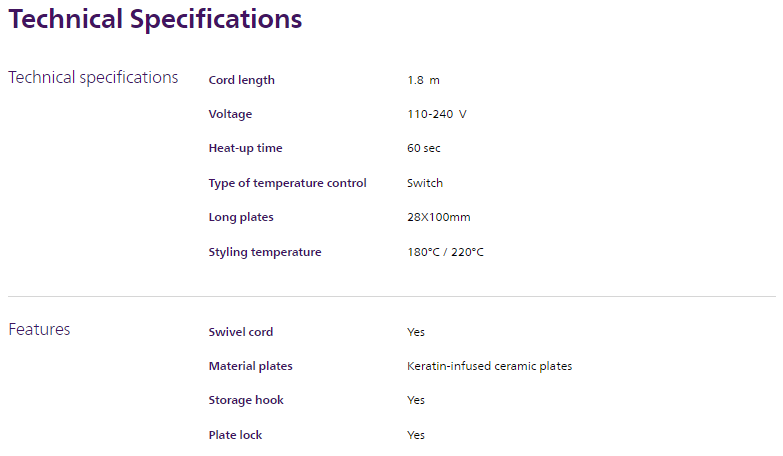783x456 pixels.
Task: Click the "Swivel cord" feature label
Action: [240, 332]
